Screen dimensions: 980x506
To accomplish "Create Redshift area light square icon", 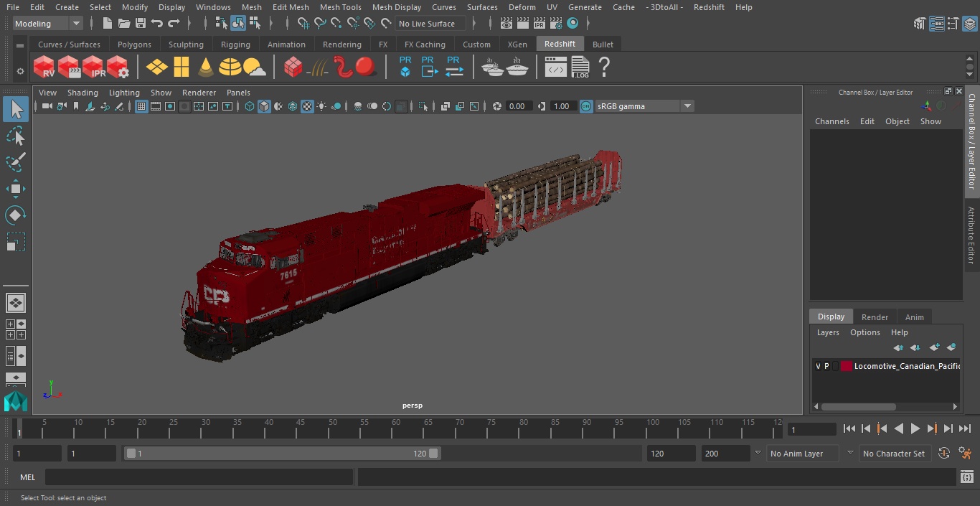I will [x=182, y=67].
